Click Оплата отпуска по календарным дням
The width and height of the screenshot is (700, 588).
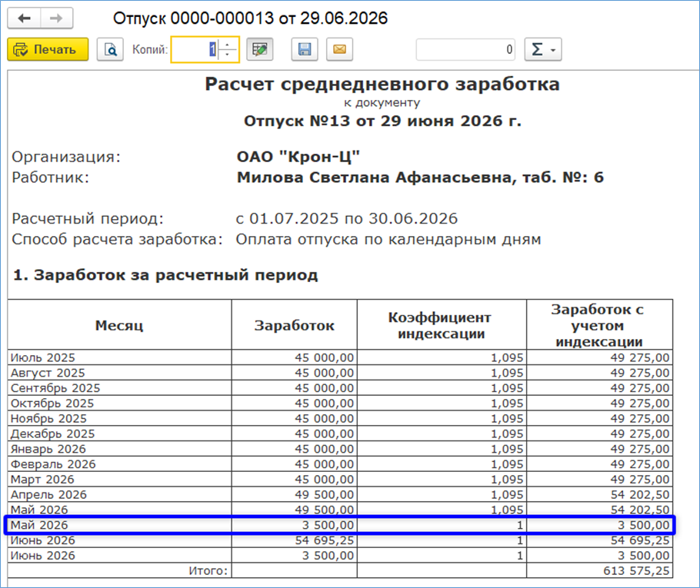point(388,240)
